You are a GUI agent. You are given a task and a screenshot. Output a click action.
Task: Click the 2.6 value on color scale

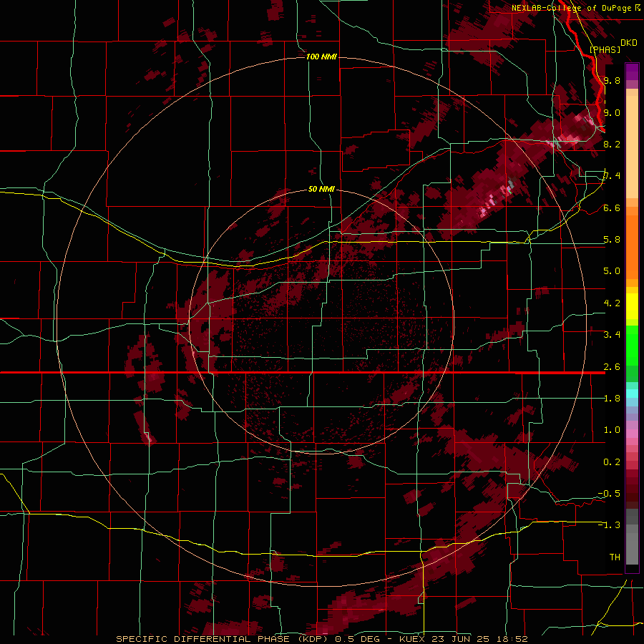(x=612, y=367)
